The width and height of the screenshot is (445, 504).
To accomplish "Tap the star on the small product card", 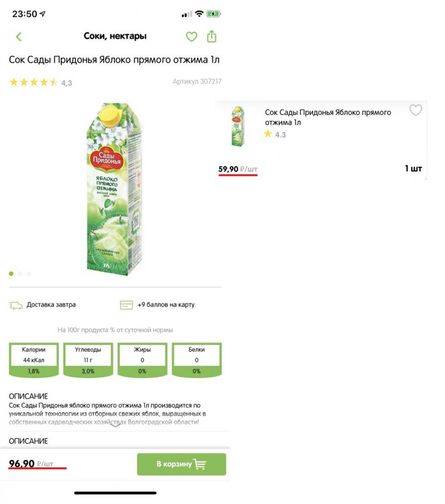I will click(x=268, y=134).
